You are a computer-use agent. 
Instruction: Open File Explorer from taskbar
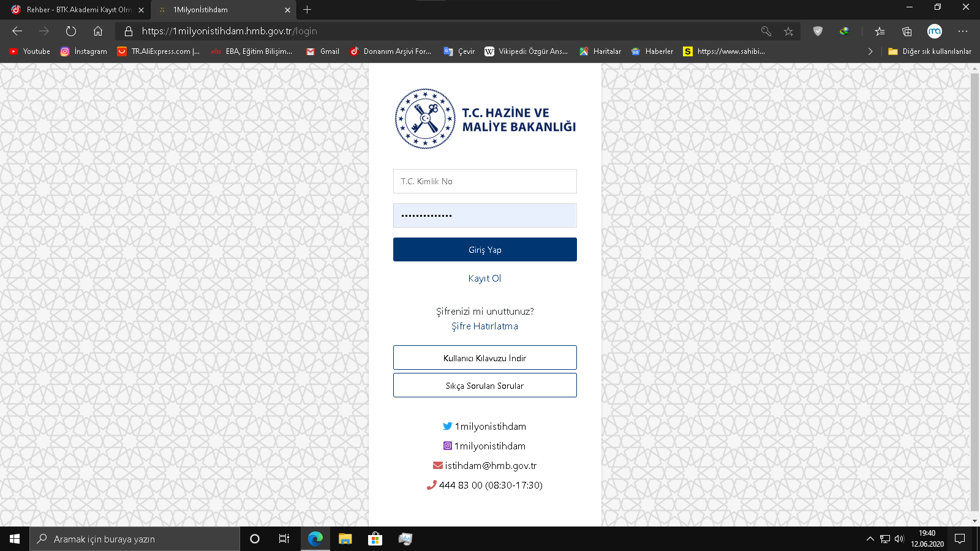click(345, 539)
